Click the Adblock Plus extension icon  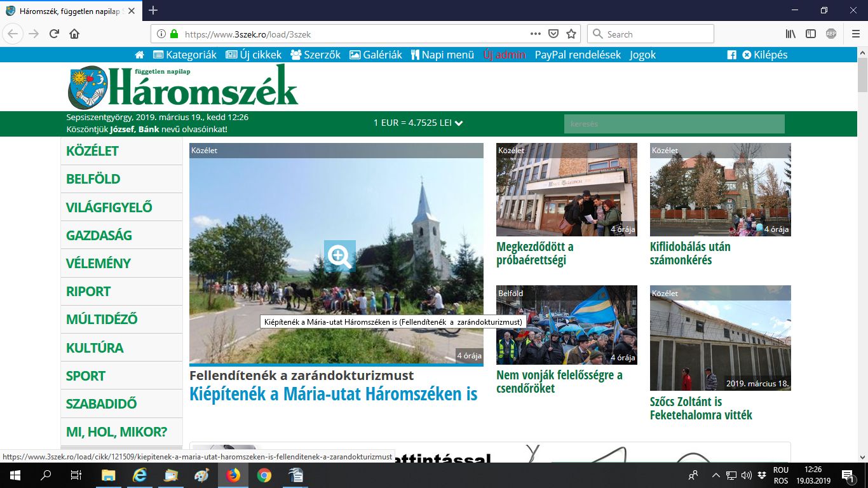(x=831, y=34)
